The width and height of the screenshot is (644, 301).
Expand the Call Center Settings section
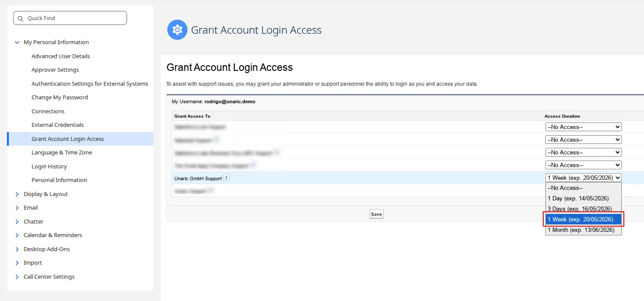17,277
